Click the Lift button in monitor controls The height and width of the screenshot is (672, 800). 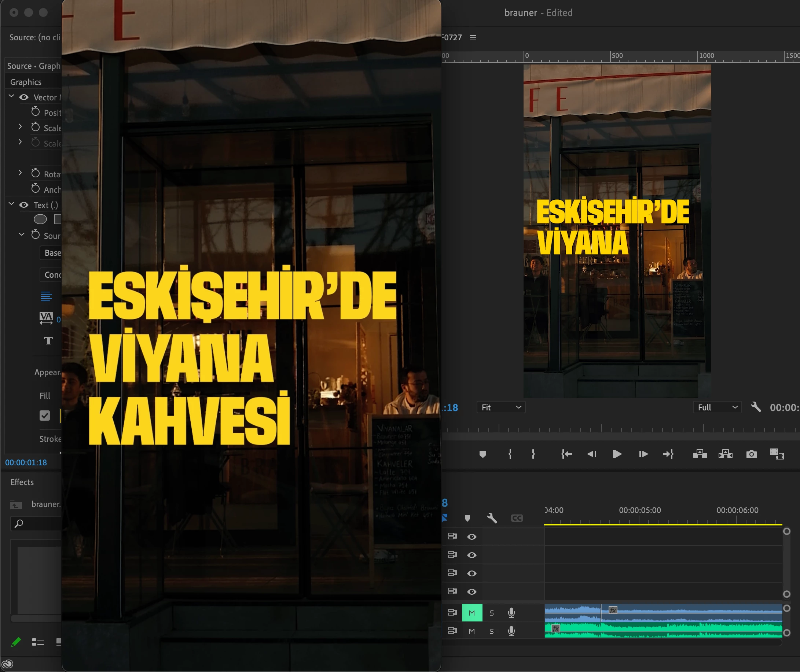(x=700, y=454)
